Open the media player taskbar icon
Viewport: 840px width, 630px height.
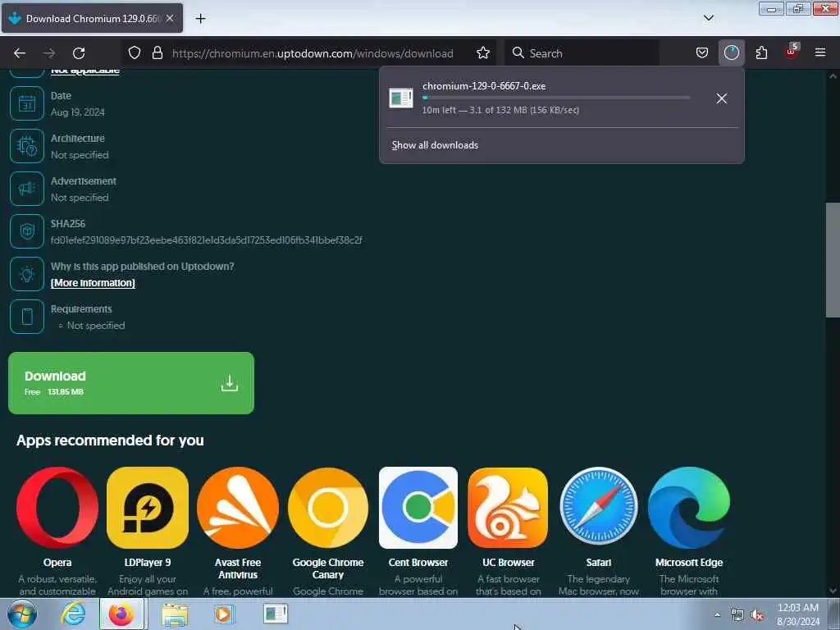click(223, 614)
